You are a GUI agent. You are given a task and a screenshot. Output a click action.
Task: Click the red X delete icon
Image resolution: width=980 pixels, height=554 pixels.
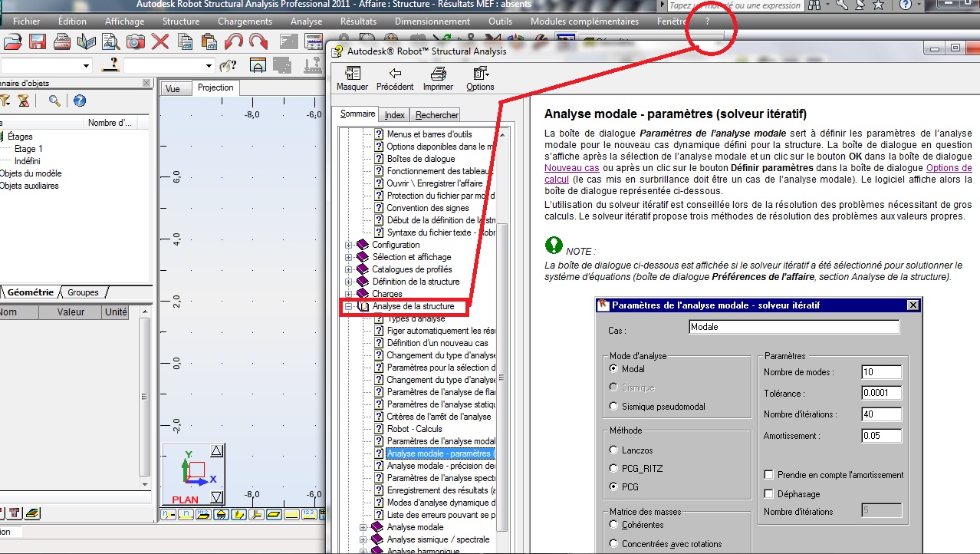[x=160, y=41]
